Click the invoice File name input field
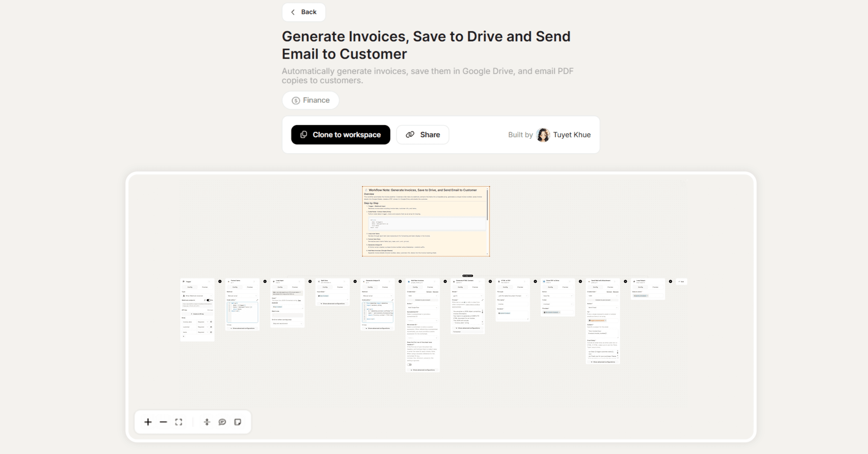 (512, 304)
